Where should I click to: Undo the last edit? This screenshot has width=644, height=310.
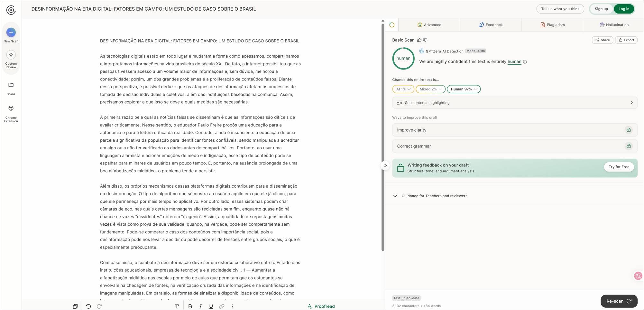88,306
